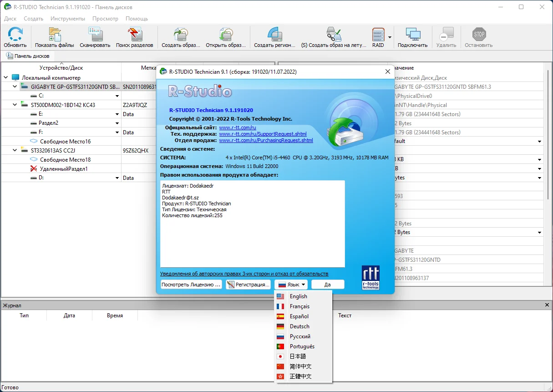Click the Удалить toolbar icon
The width and height of the screenshot is (553, 392).
coord(446,35)
